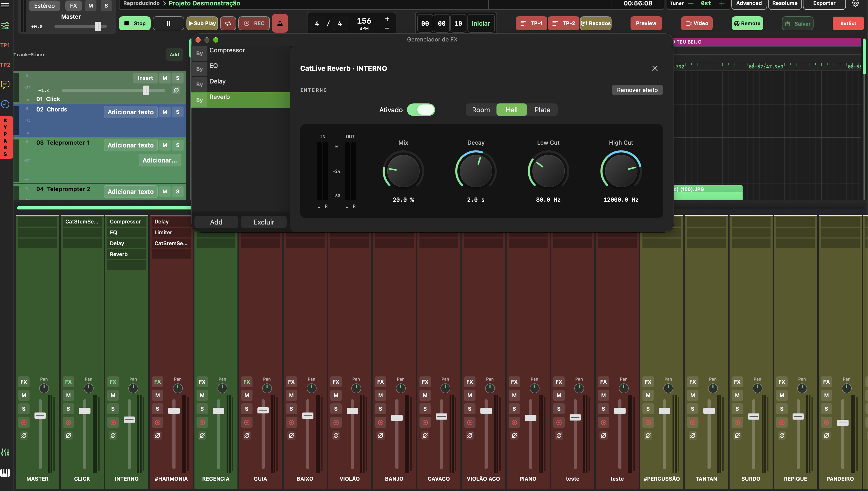Viewport: 868px width, 491px height.
Task: Solo the BAIXO mixer channel
Action: 291,409
